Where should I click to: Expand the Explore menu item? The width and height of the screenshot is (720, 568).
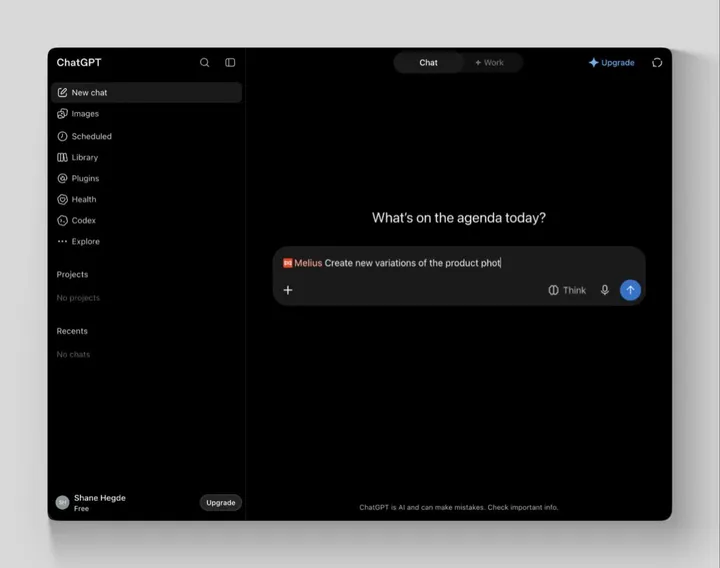click(x=146, y=242)
